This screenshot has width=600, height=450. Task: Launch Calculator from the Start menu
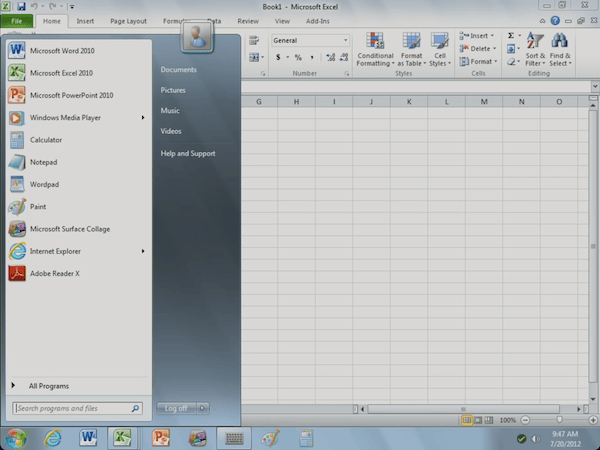pos(45,140)
